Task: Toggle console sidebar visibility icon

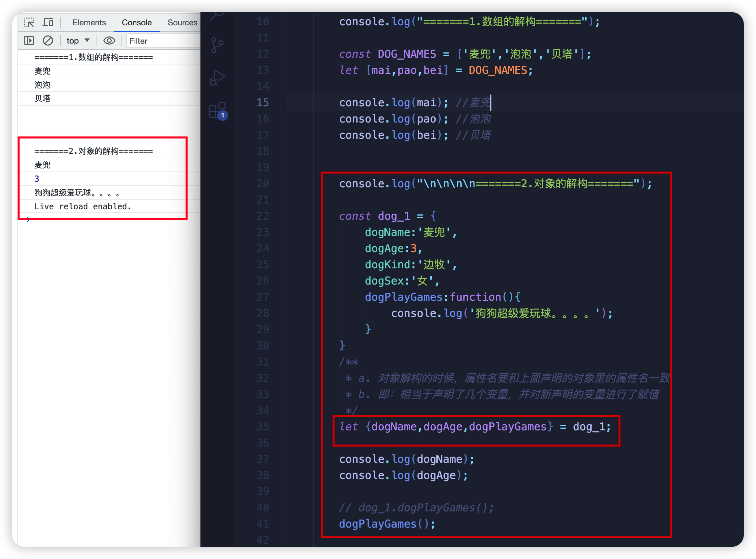Action: click(x=28, y=41)
